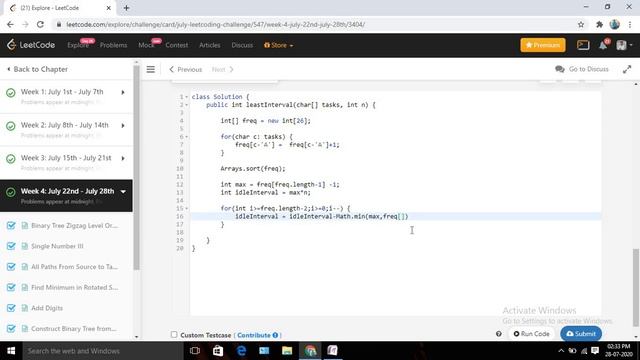Screen dimensions: 640x360
Task: Click the LeetCode logo
Action: [31, 45]
